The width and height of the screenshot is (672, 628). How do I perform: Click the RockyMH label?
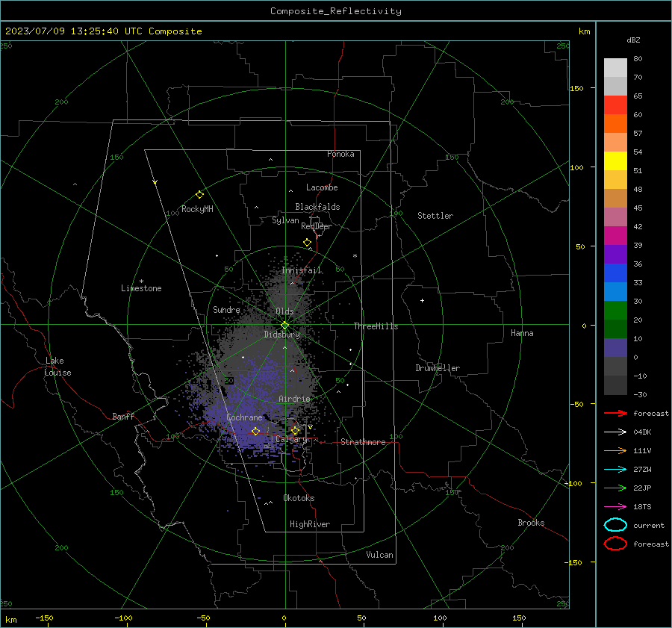(x=197, y=209)
